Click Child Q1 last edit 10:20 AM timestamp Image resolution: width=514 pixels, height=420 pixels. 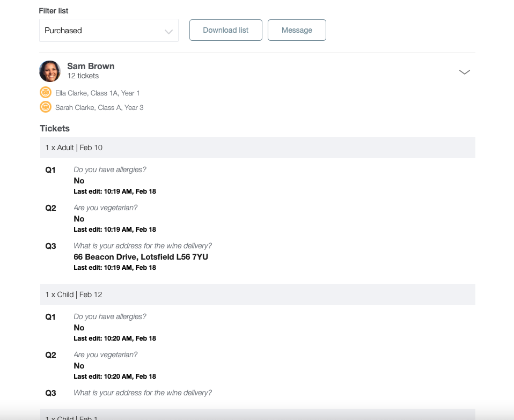point(115,338)
